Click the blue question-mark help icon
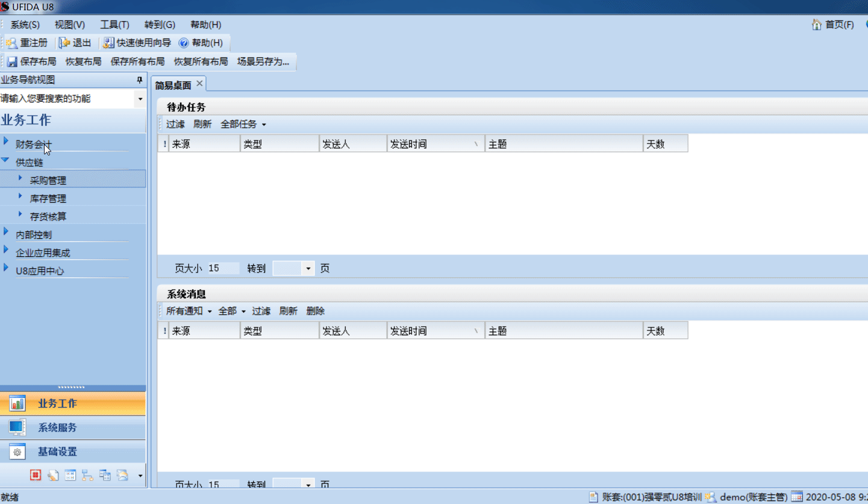Image resolution: width=868 pixels, height=504 pixels. pyautogui.click(x=184, y=43)
